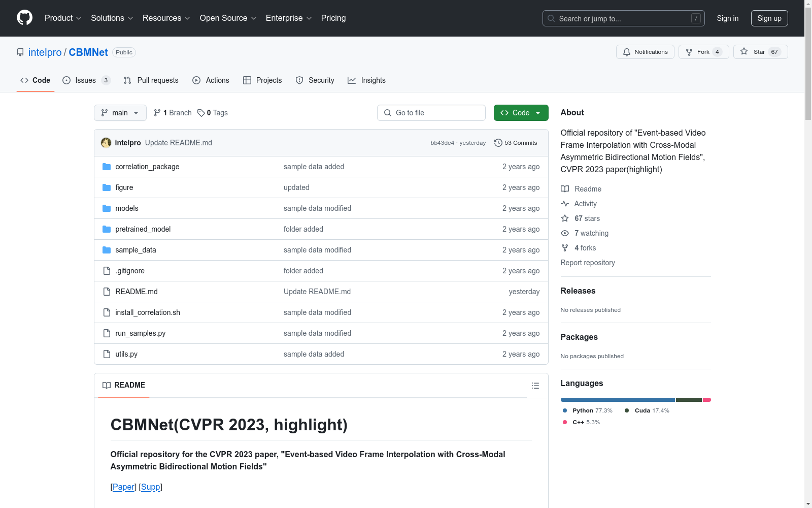The image size is (812, 508).
Task: Open the models folder
Action: 127,208
